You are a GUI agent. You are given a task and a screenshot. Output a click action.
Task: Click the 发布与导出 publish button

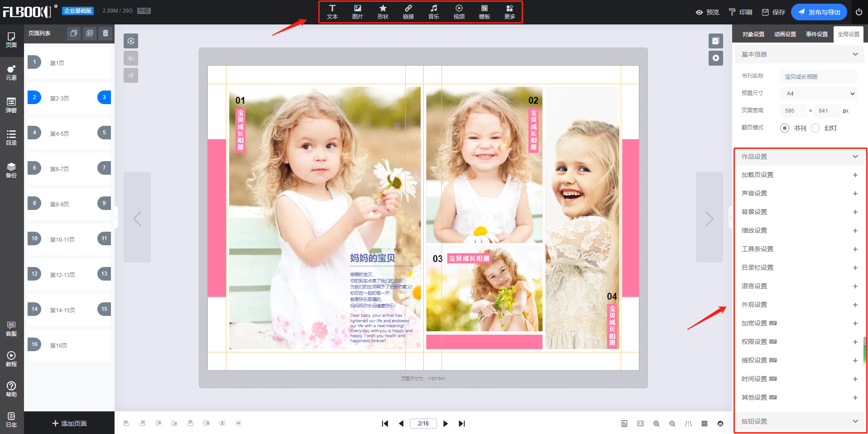pos(819,12)
